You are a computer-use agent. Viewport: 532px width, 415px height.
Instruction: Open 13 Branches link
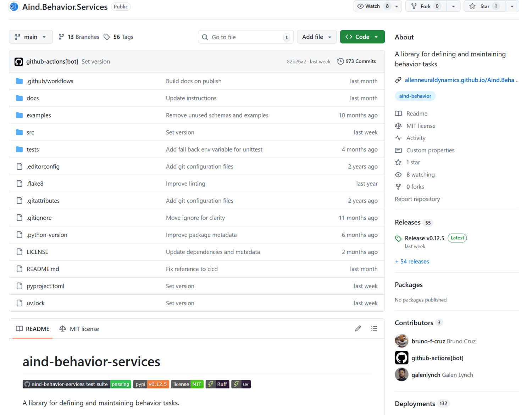(79, 37)
